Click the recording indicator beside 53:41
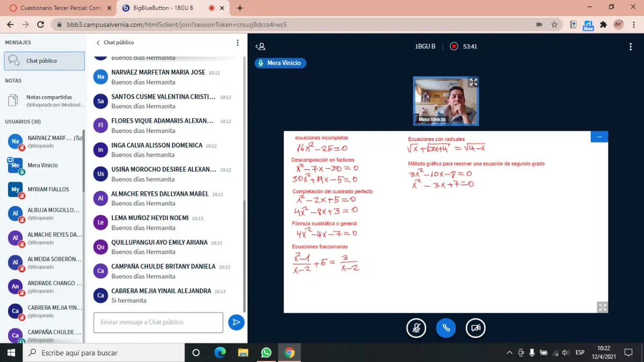This screenshot has width=644, height=362. (x=454, y=47)
